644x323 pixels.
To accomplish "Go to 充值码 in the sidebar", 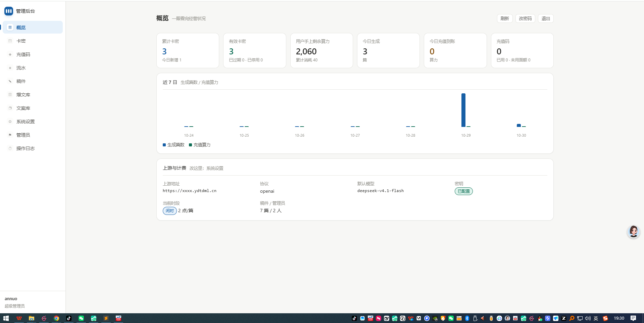I will click(x=33, y=54).
